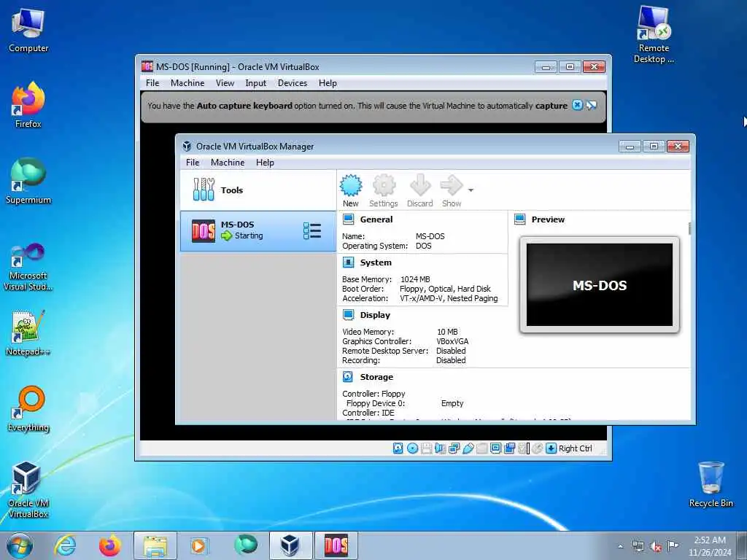Click the System section heading
This screenshot has width=747, height=560.
click(x=376, y=262)
